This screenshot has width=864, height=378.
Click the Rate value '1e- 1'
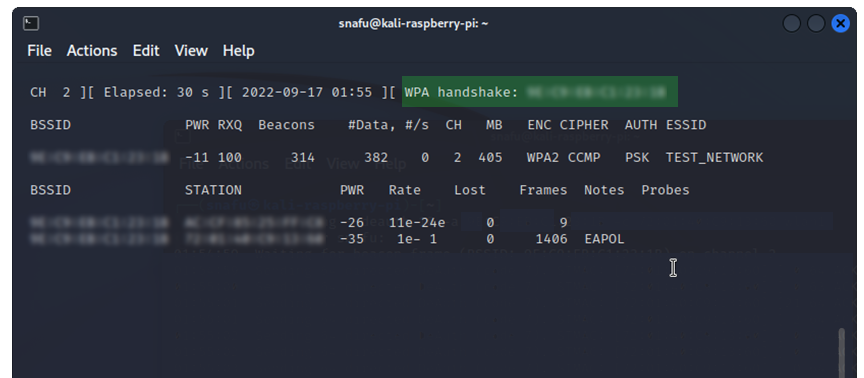point(417,239)
